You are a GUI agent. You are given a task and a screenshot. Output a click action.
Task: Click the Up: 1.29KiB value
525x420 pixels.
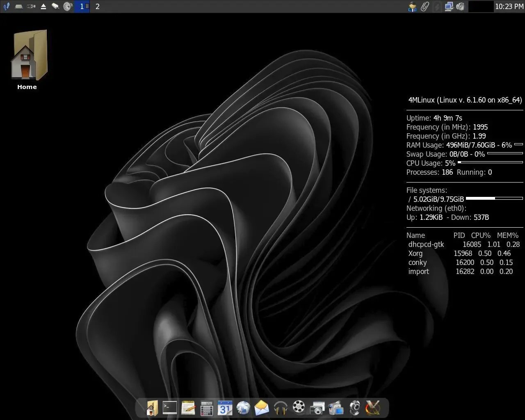click(425, 217)
